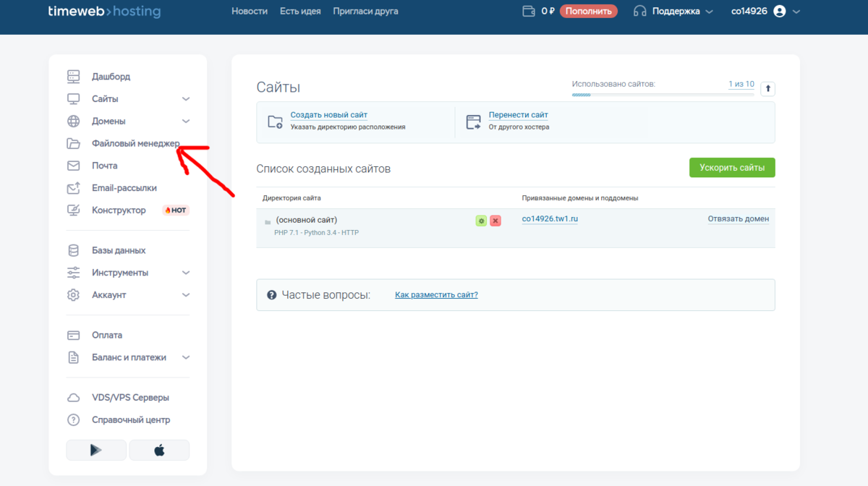
Task: Click Отвязать домен link
Action: pyautogui.click(x=739, y=219)
